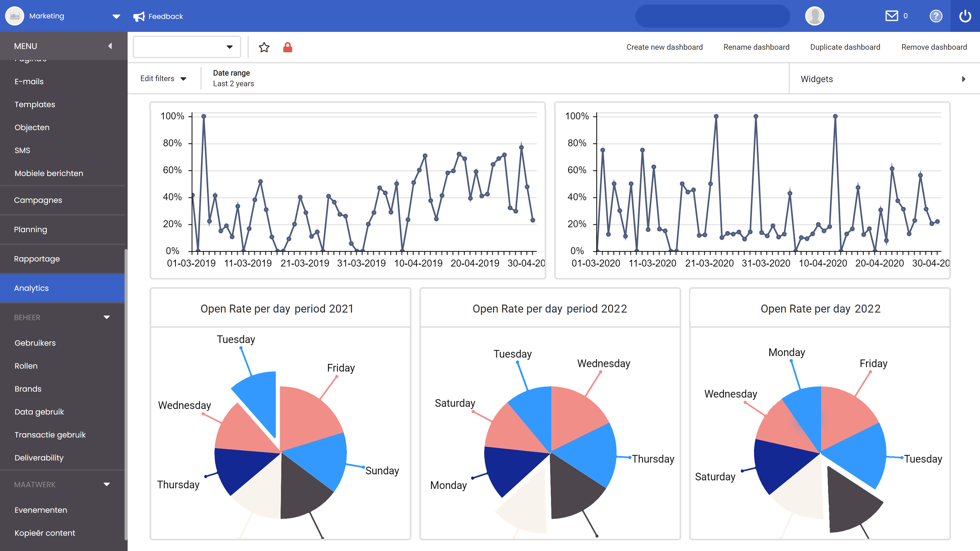
Task: Collapse the BEHEER section
Action: click(x=106, y=317)
